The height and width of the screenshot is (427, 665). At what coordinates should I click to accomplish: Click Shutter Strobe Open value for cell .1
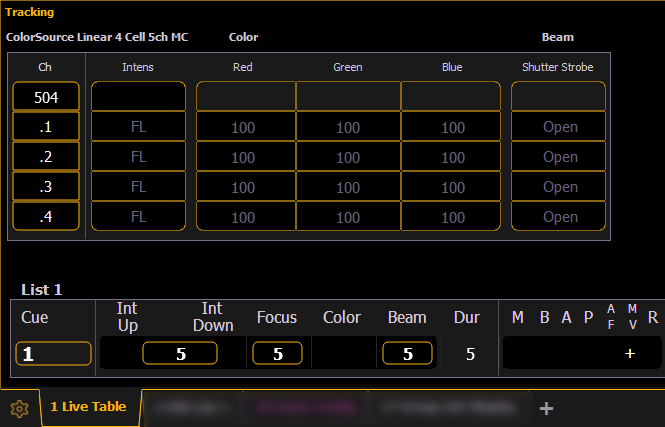559,127
